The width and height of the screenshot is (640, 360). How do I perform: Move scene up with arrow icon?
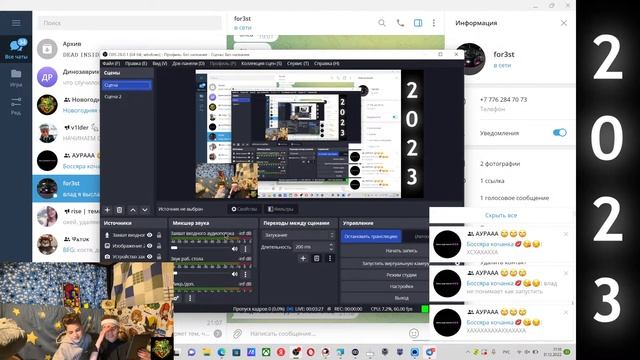point(133,210)
